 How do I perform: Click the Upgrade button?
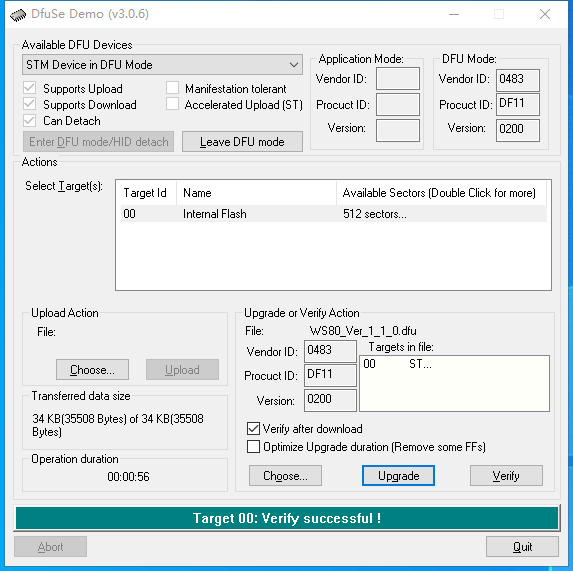398,475
